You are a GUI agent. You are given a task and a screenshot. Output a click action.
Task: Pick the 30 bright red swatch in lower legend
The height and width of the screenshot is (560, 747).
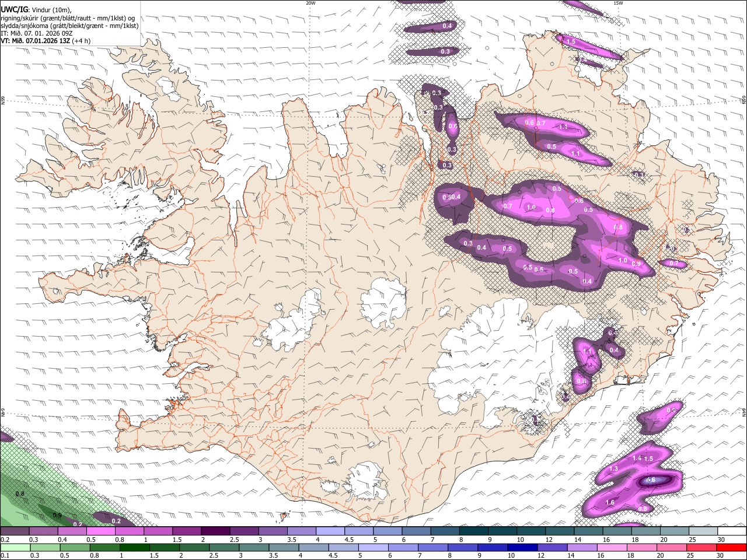pyautogui.click(x=732, y=547)
